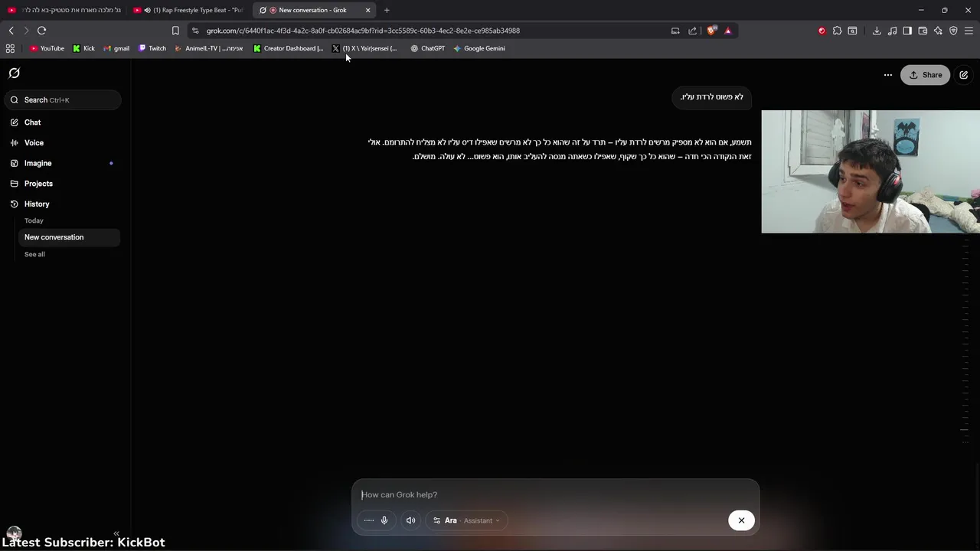Open a new browser tab with plus button
The width and height of the screenshot is (980, 551).
[387, 10]
